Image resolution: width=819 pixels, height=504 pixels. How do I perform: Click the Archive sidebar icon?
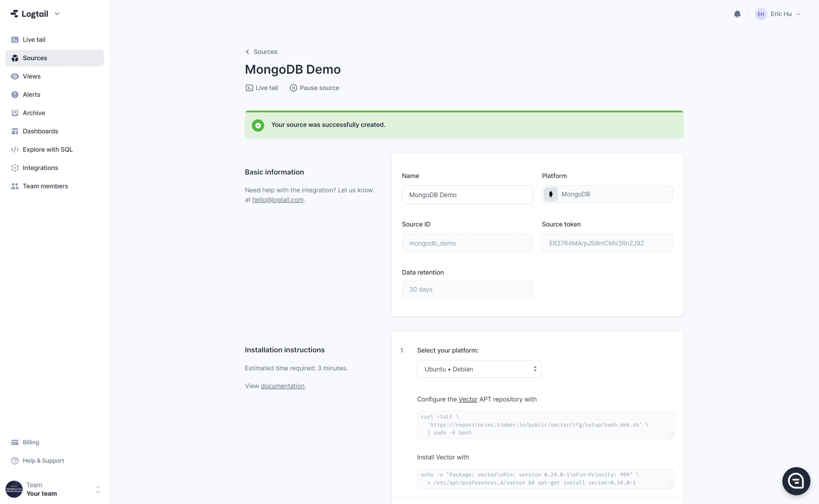(x=15, y=113)
